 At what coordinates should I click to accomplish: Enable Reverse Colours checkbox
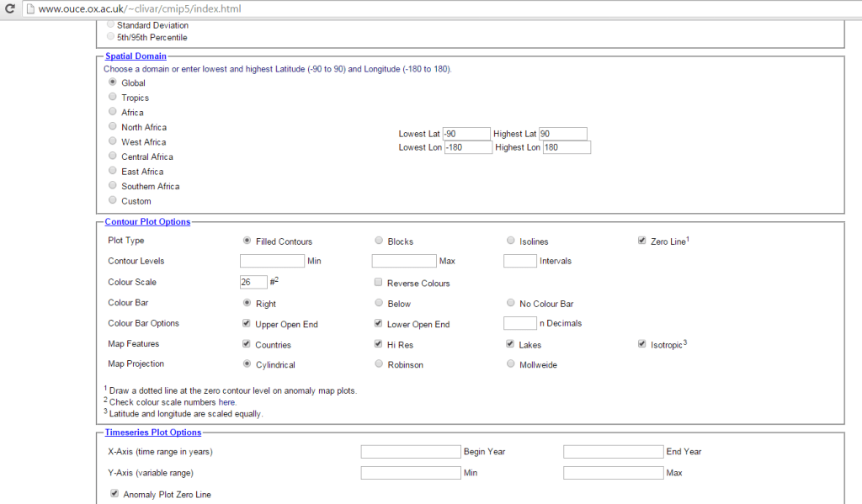[x=379, y=283]
